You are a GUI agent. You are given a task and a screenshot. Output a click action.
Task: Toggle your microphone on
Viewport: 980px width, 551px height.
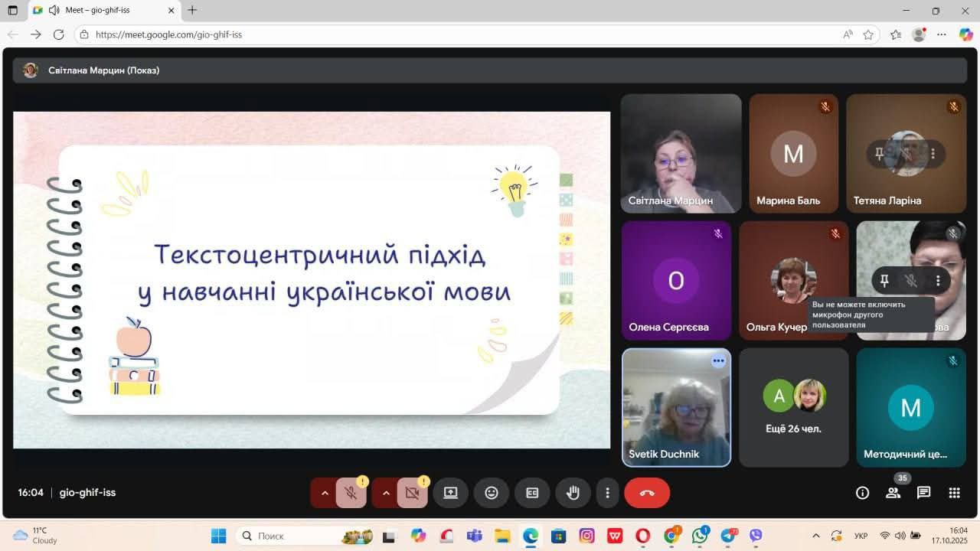click(x=351, y=493)
